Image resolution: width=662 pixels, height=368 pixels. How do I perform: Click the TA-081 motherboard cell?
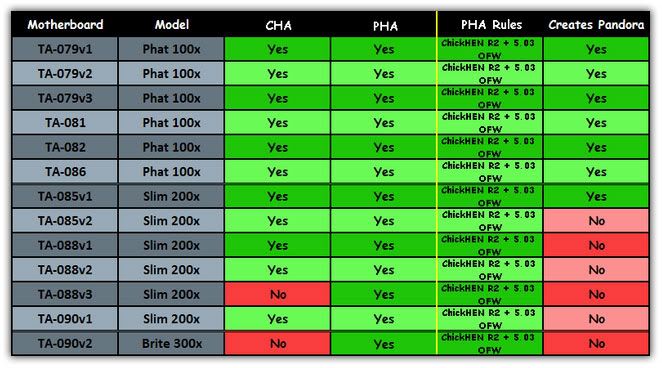(65, 123)
